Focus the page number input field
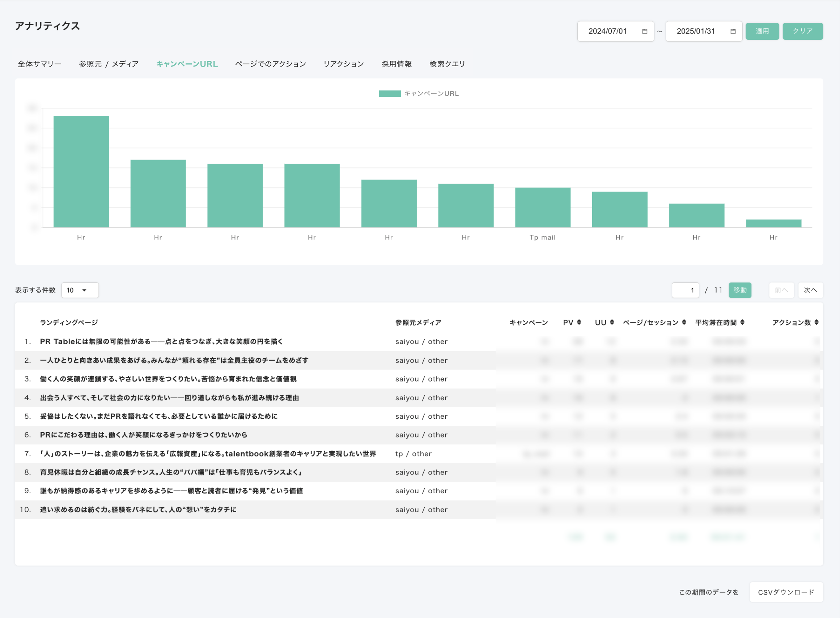 pyautogui.click(x=685, y=290)
